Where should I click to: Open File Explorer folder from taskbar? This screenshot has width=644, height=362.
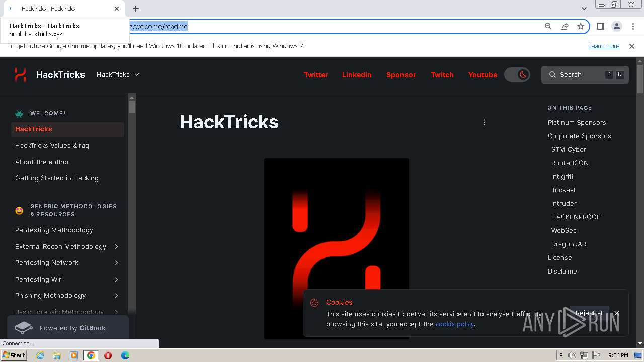click(x=57, y=355)
